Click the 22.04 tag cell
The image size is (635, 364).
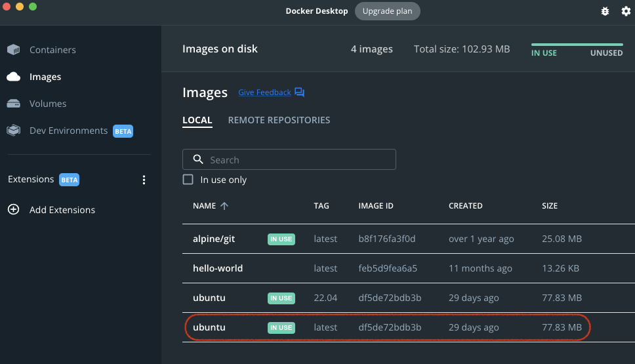[325, 298]
